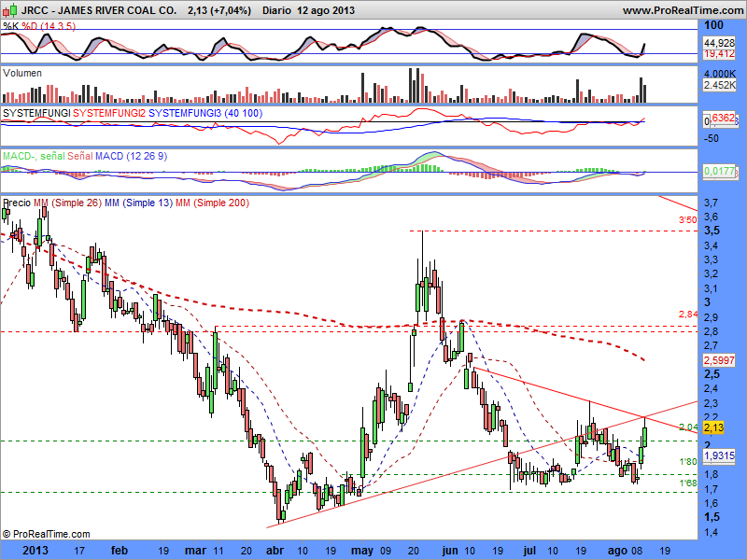747x560 pixels.
Task: Click the feb month marker on time axis
Action: tap(120, 551)
